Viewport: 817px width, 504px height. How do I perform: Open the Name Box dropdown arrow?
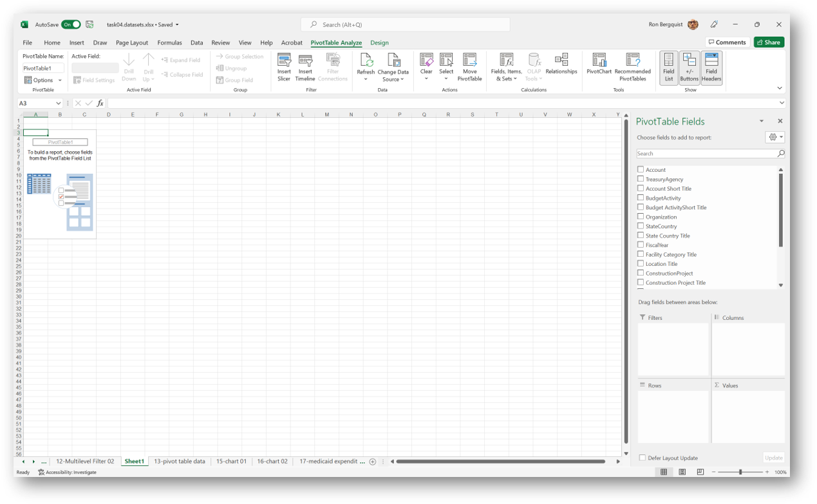pos(58,102)
